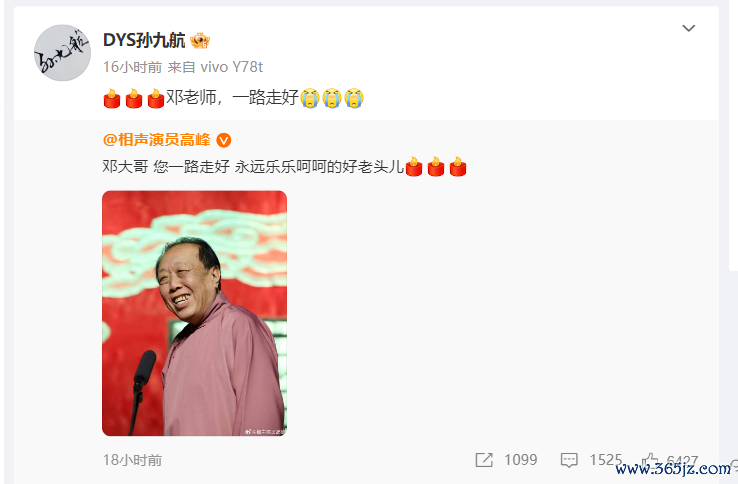
Task: Click the last candle emoji after 好老头儿
Action: coord(457,166)
